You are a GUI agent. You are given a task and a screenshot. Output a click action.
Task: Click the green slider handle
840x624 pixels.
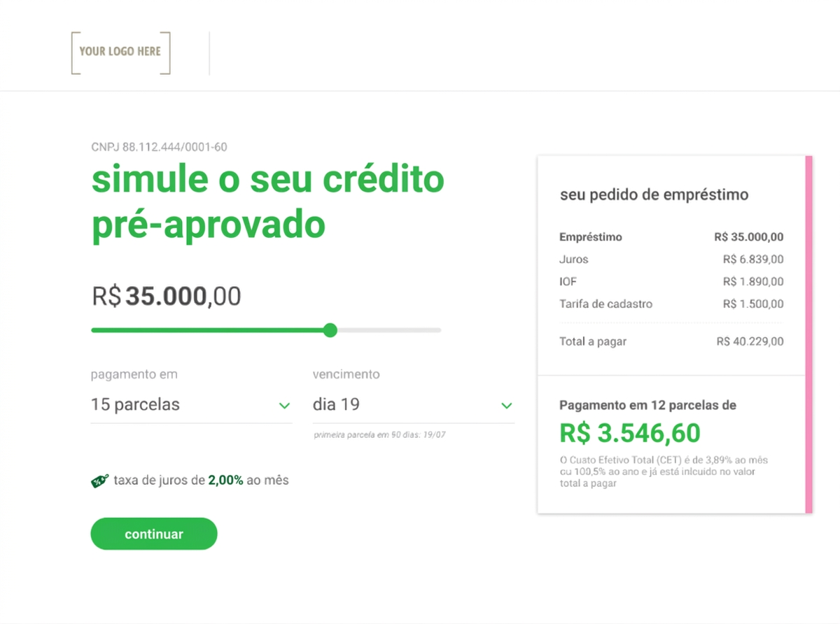330,330
